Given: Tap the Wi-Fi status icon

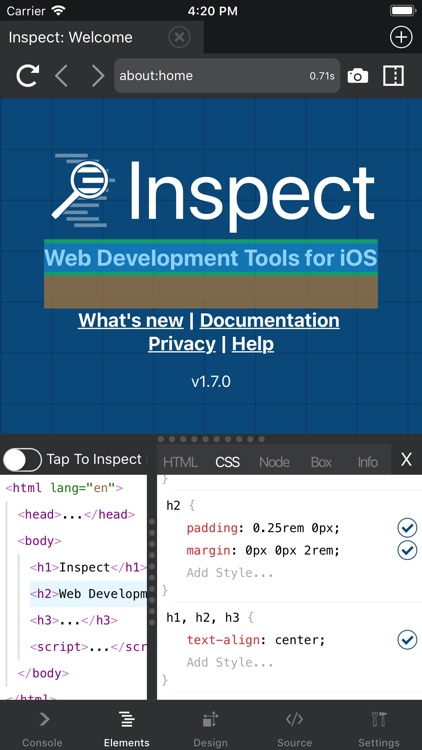Looking at the screenshot, I should 59,10.
